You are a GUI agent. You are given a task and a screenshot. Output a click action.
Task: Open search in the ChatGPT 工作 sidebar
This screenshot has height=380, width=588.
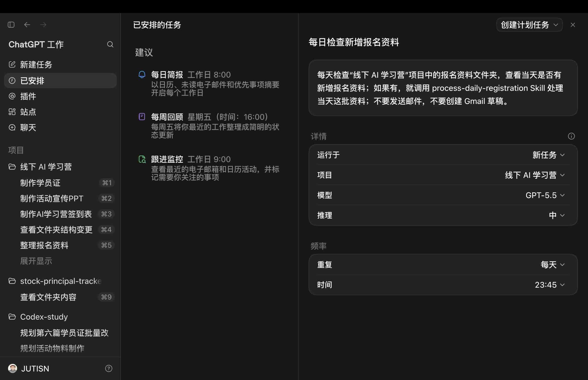click(x=110, y=45)
